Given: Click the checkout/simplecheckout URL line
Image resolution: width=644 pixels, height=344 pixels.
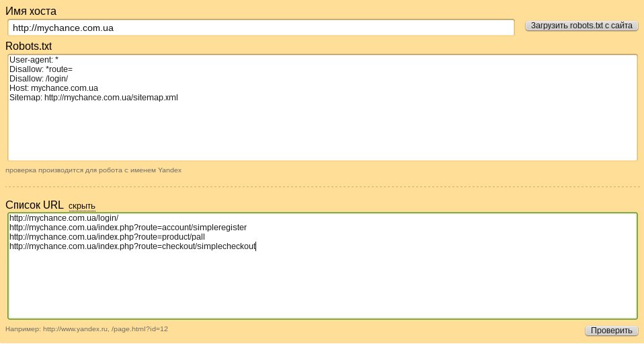Looking at the screenshot, I should (x=132, y=246).
